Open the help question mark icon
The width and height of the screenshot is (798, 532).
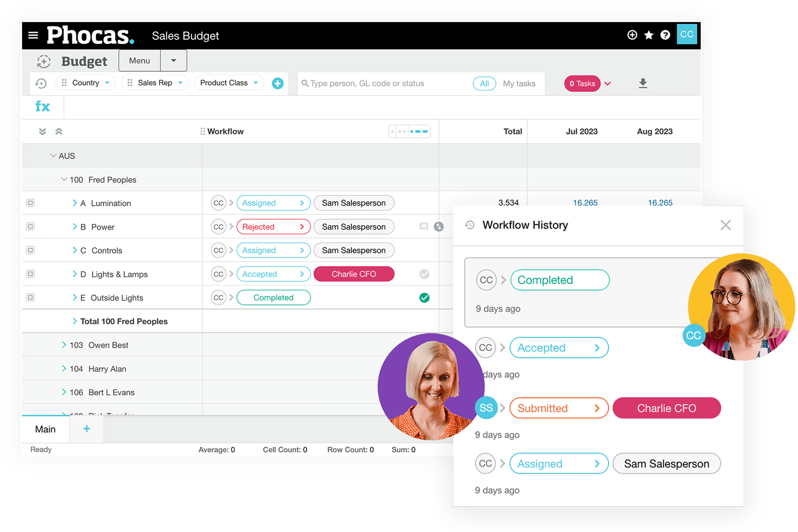pyautogui.click(x=665, y=35)
